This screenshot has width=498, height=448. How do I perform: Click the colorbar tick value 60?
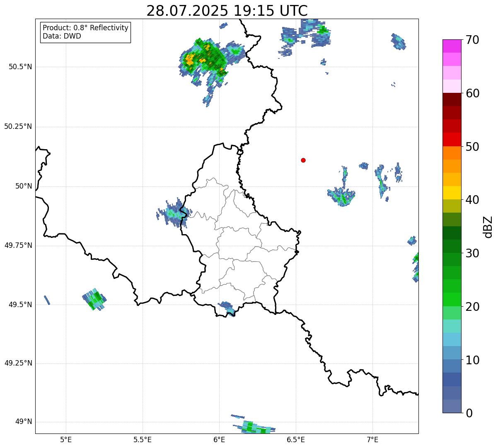(472, 93)
